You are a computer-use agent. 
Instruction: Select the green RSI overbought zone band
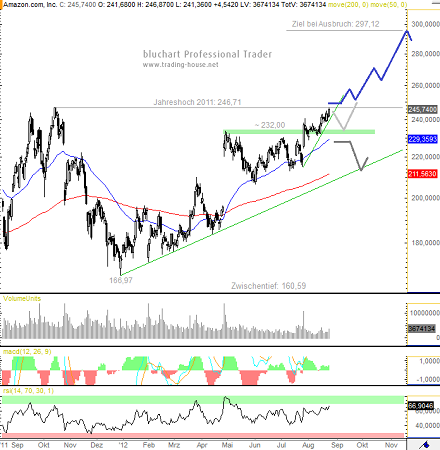(203, 400)
